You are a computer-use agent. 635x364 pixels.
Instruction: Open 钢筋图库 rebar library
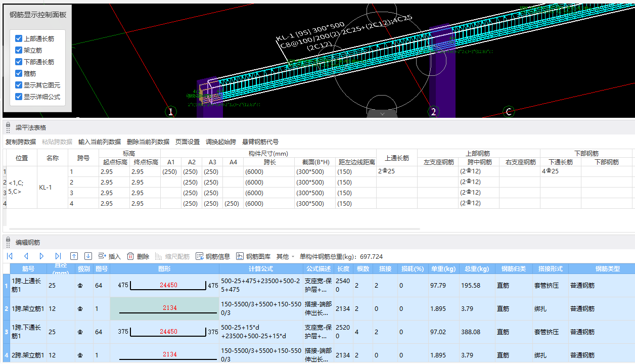coord(253,256)
